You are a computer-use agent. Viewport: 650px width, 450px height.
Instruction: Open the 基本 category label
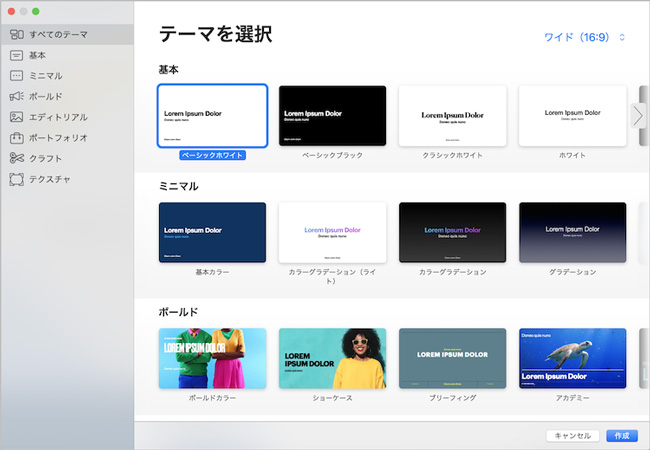click(37, 55)
